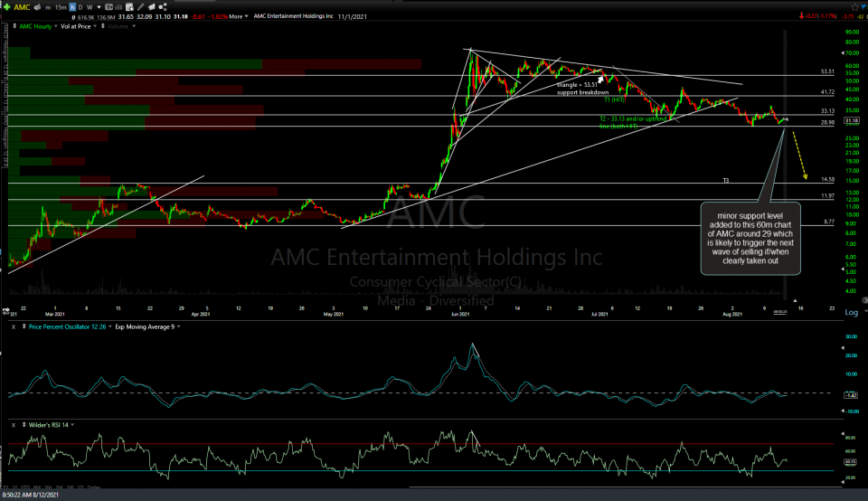The image size is (868, 501).
Task: Click the 'triangle + 53.51 support breakdown' note
Action: [x=582, y=89]
